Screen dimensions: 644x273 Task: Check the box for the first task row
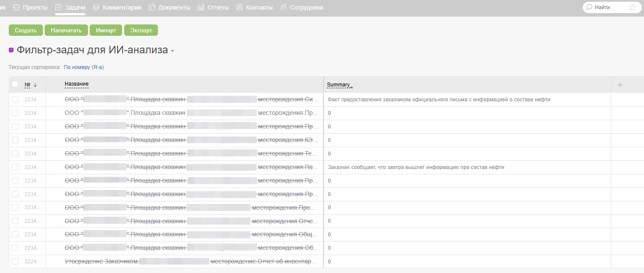(15, 100)
